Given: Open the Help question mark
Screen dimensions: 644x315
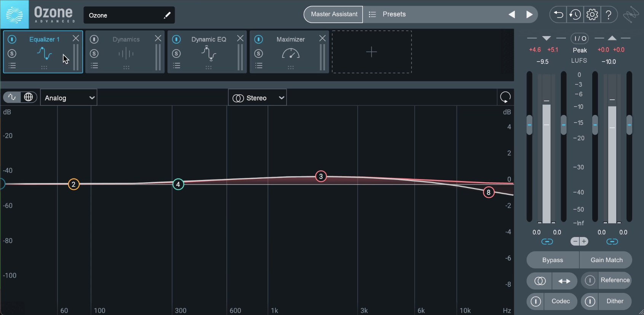Looking at the screenshot, I should (x=609, y=15).
